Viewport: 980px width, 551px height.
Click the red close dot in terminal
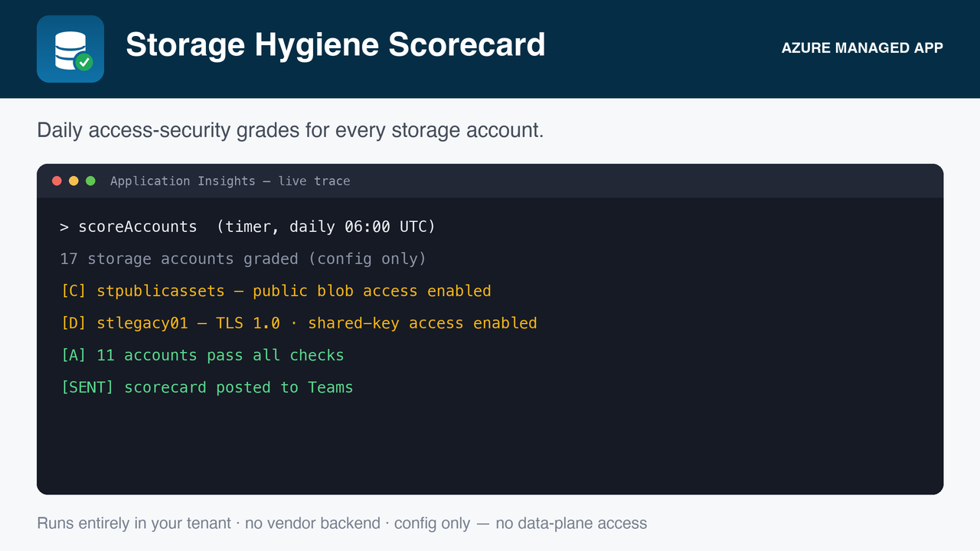coord(57,181)
